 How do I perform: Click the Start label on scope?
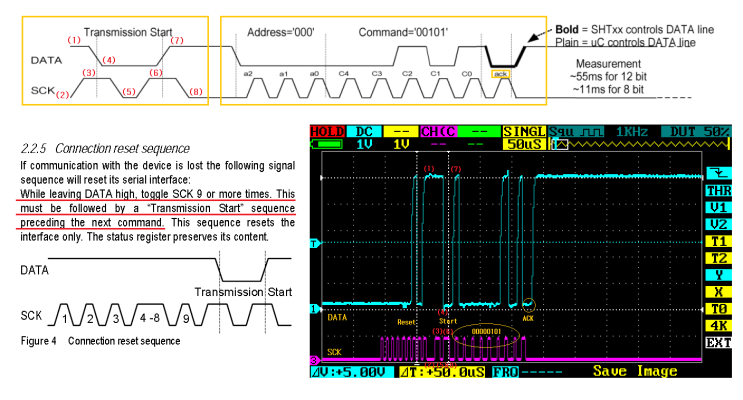448,321
